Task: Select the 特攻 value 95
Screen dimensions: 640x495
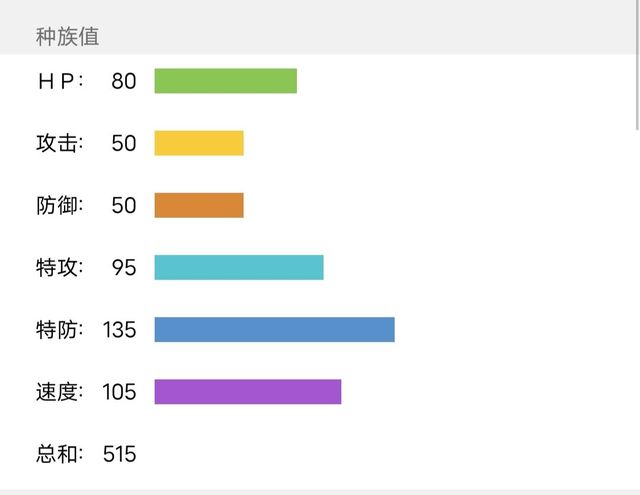Action: (123, 267)
